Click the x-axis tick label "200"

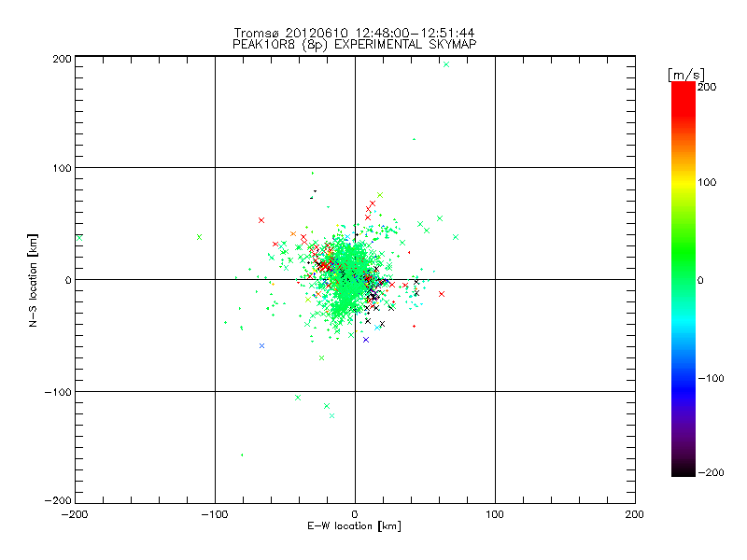click(x=635, y=514)
